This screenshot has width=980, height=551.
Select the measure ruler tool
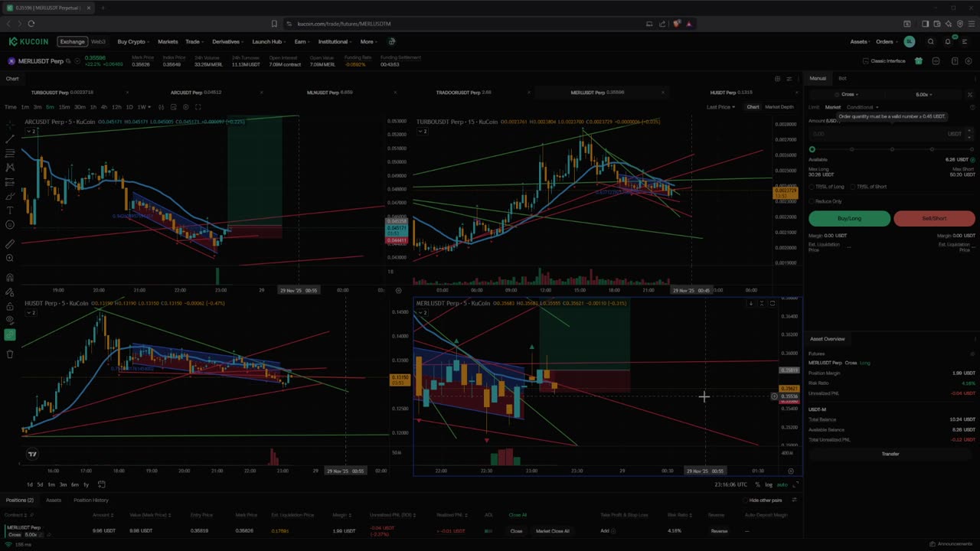tap(10, 244)
